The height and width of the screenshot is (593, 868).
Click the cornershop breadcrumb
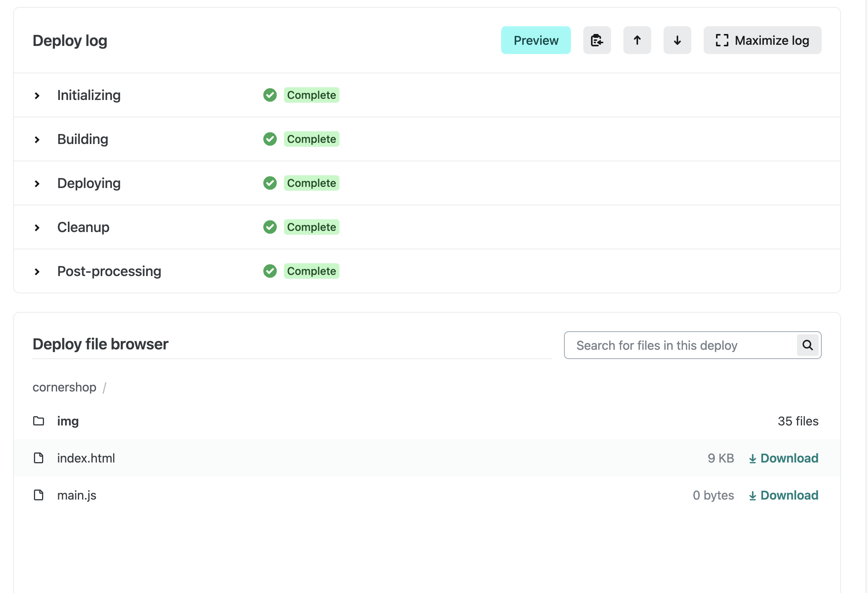64,387
